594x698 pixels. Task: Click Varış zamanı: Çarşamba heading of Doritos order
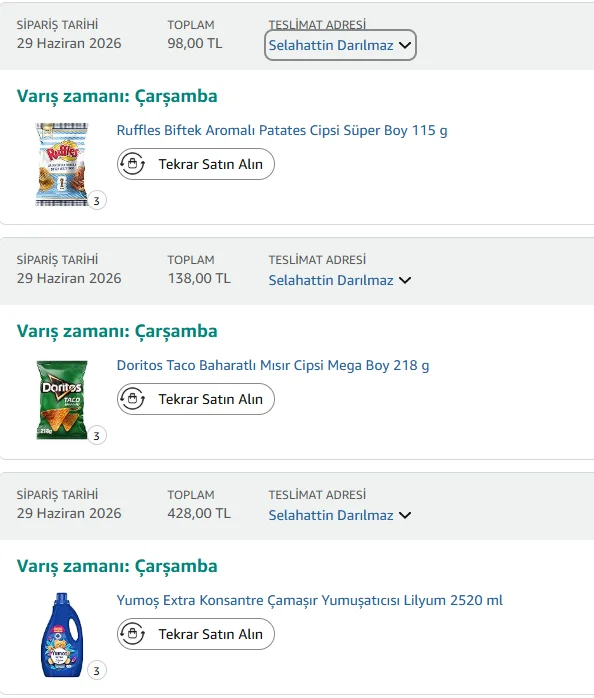pos(117,332)
